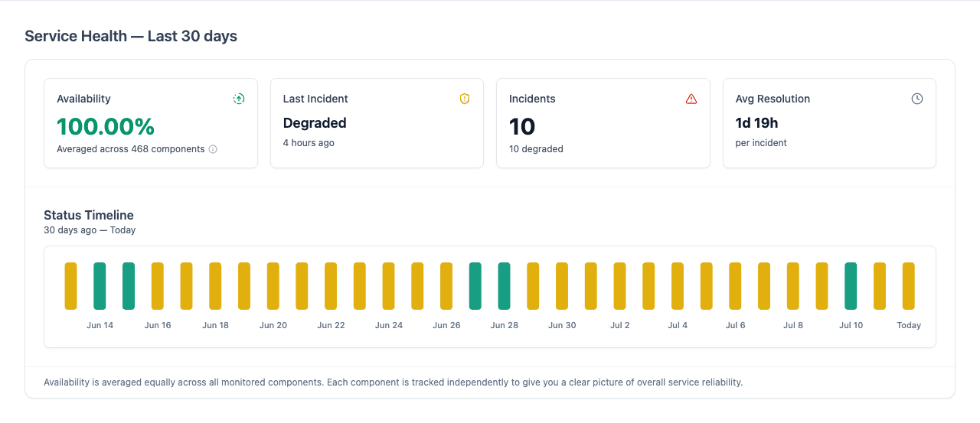
Task: Pick the Jul 1 status bar
Action: point(591,286)
